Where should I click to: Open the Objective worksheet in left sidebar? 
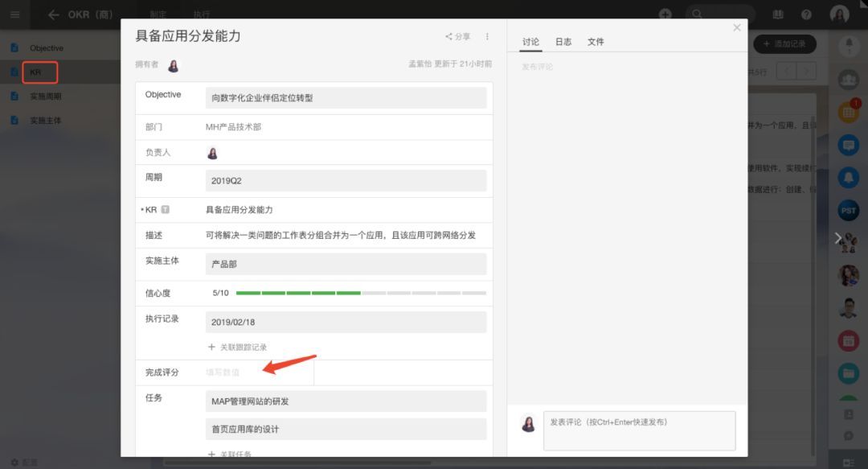click(47, 48)
